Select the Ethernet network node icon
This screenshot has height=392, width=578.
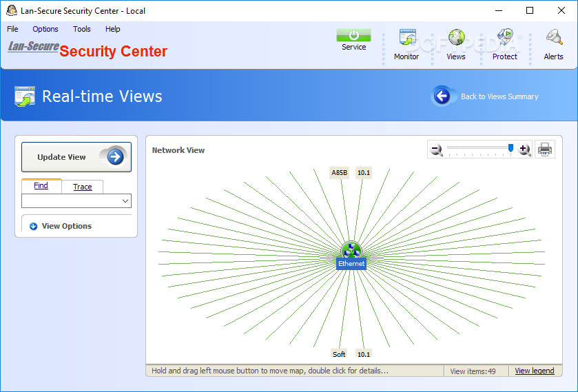(351, 249)
